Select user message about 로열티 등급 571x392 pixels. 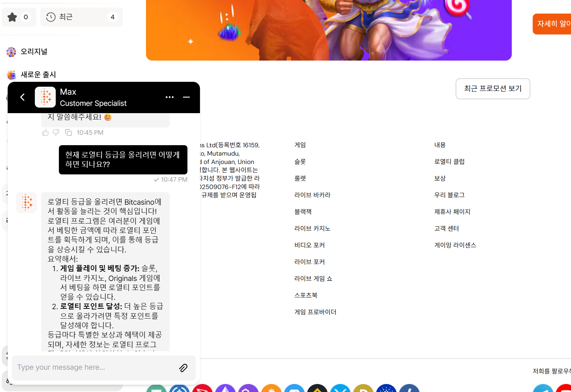tap(123, 160)
